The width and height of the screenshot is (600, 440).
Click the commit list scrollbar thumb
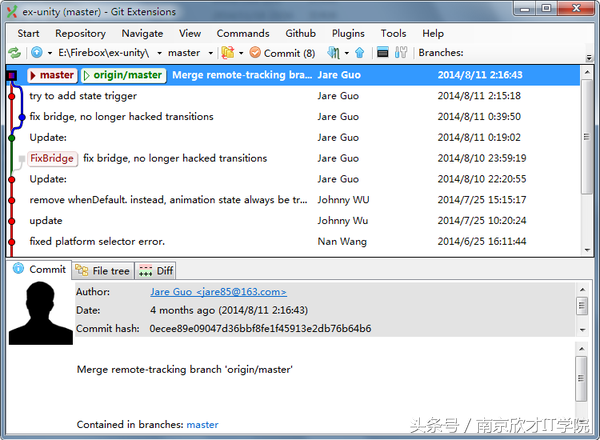[x=587, y=137]
